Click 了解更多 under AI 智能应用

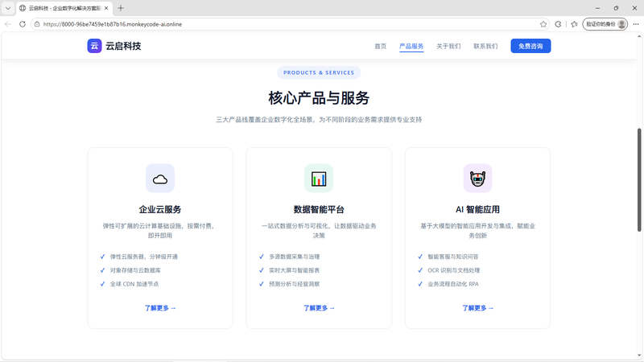click(477, 308)
